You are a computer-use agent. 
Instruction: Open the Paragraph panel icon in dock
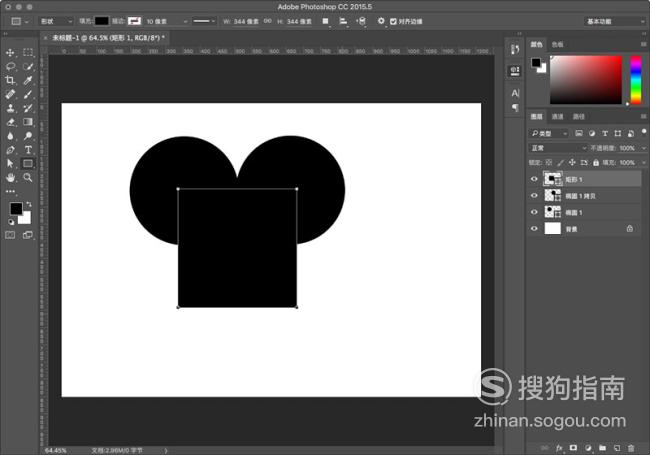click(x=514, y=108)
